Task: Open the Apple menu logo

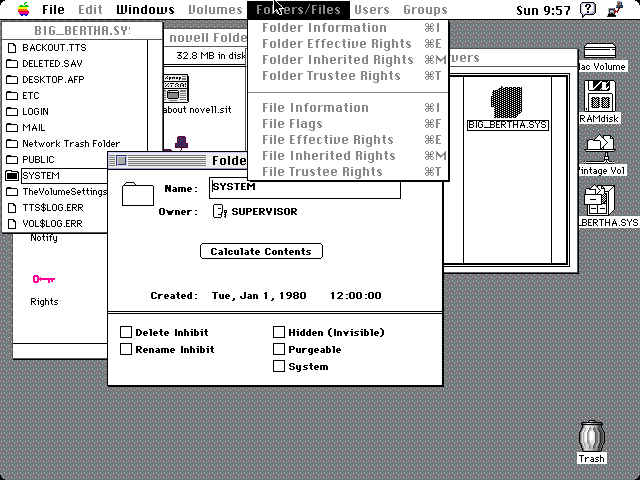Action: click(23, 10)
